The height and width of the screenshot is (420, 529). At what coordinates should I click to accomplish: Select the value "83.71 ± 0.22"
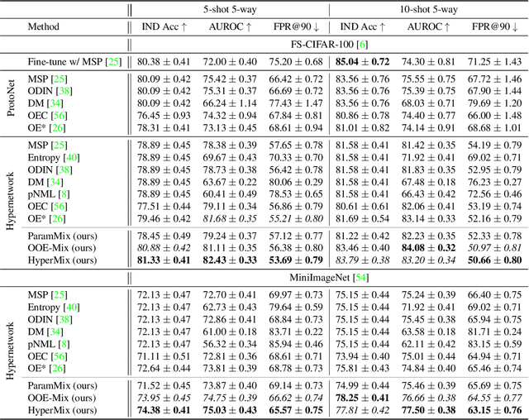[x=296, y=332]
